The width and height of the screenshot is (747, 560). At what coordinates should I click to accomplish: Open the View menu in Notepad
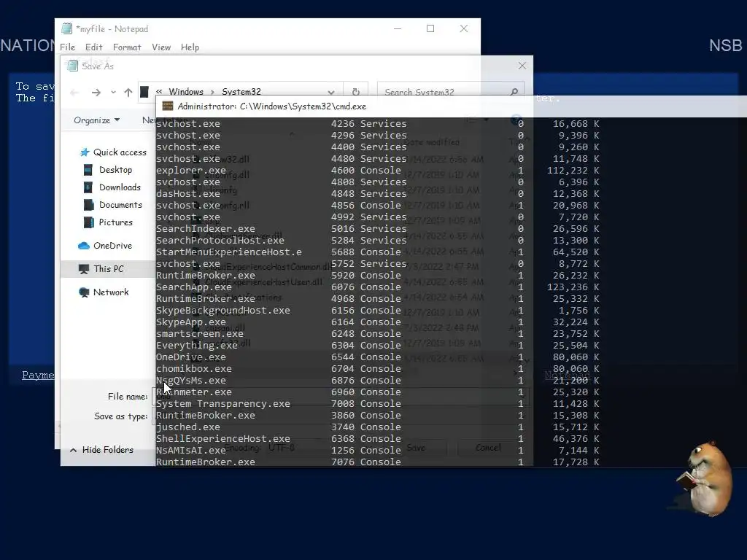click(x=161, y=47)
